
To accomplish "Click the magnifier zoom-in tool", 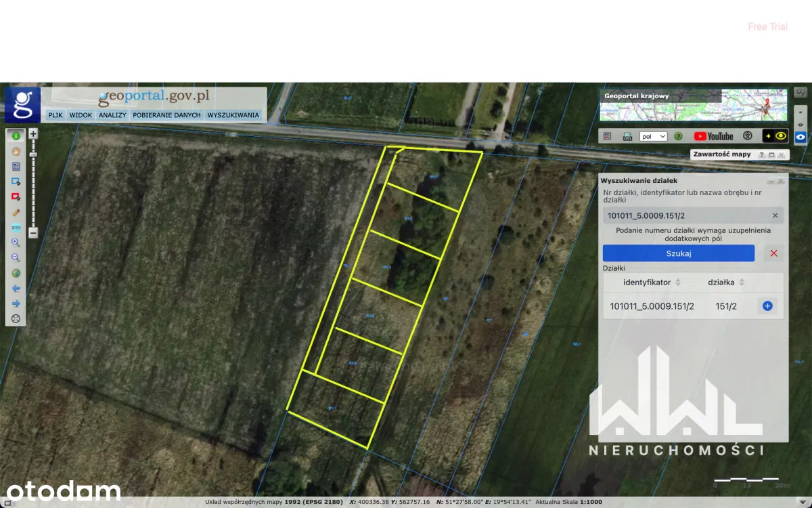I will (x=16, y=242).
